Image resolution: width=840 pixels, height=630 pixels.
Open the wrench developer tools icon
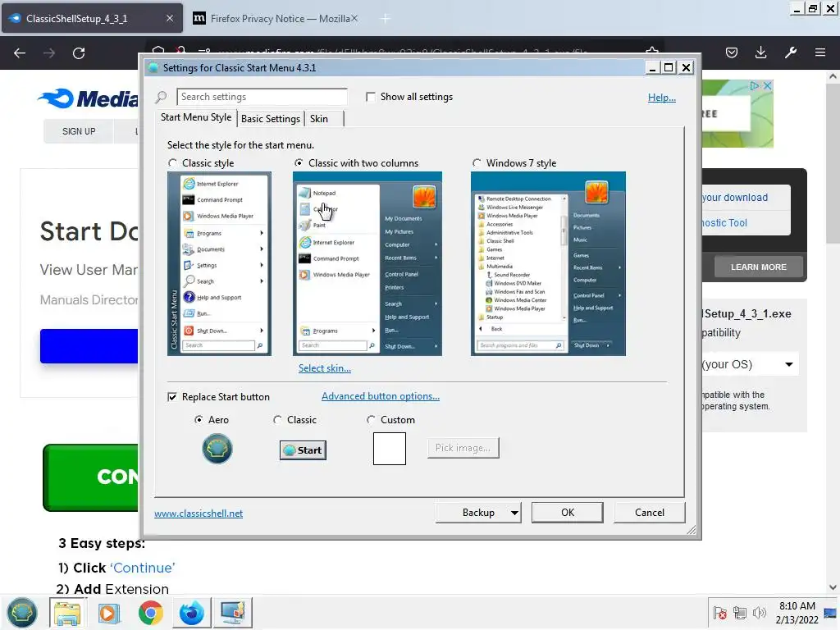(791, 52)
